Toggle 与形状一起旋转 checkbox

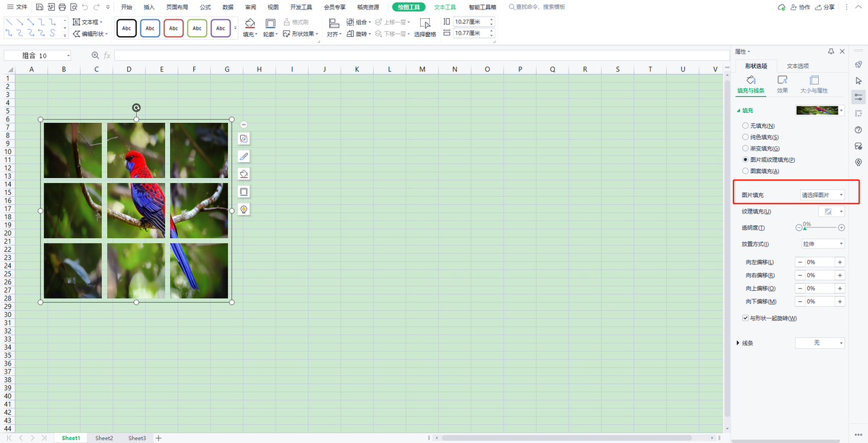(x=746, y=318)
